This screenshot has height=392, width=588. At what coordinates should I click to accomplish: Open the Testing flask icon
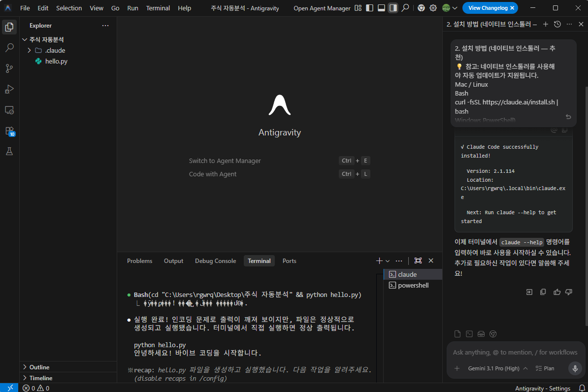pyautogui.click(x=9, y=152)
